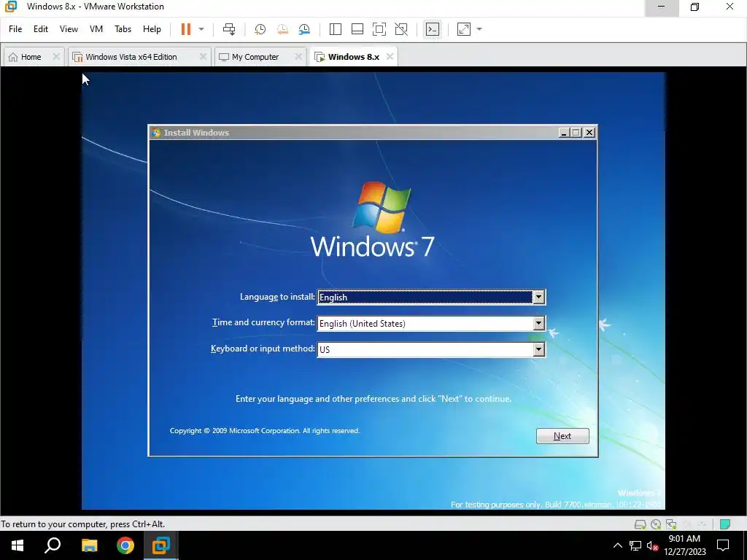The height and width of the screenshot is (560, 747).
Task: Expand the Language to install dropdown
Action: click(539, 297)
